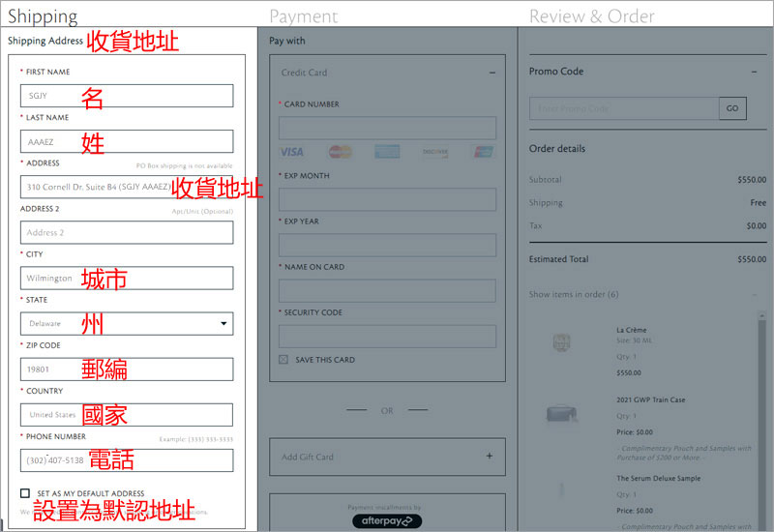Click the Mastercard logo icon
Screen dimensions: 774x532
tap(340, 152)
